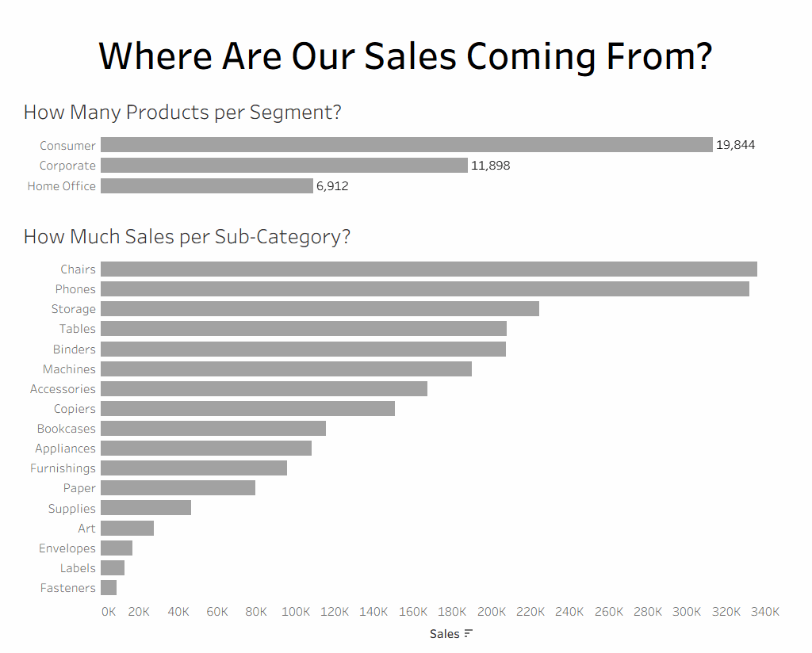Click the Tables sub-category bar

coord(303,329)
